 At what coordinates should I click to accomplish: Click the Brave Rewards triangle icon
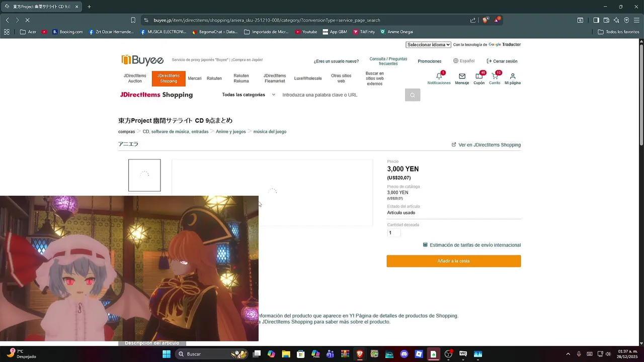(x=497, y=20)
